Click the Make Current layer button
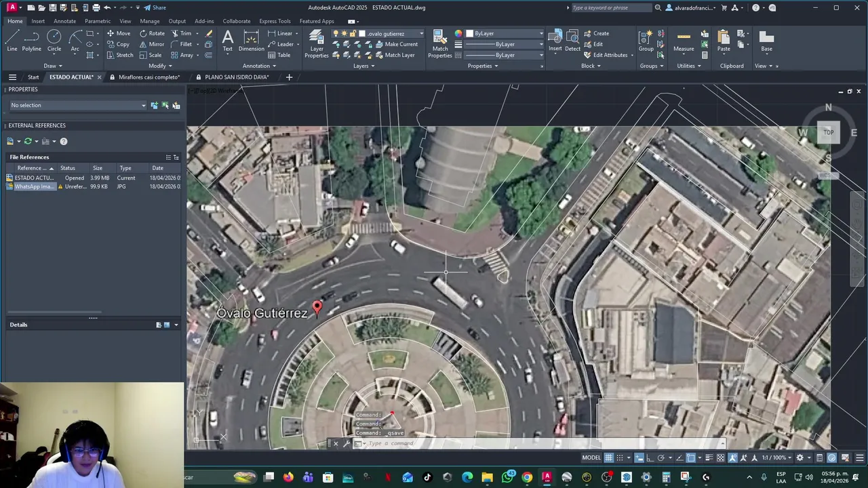This screenshot has height=488, width=868. click(400, 44)
